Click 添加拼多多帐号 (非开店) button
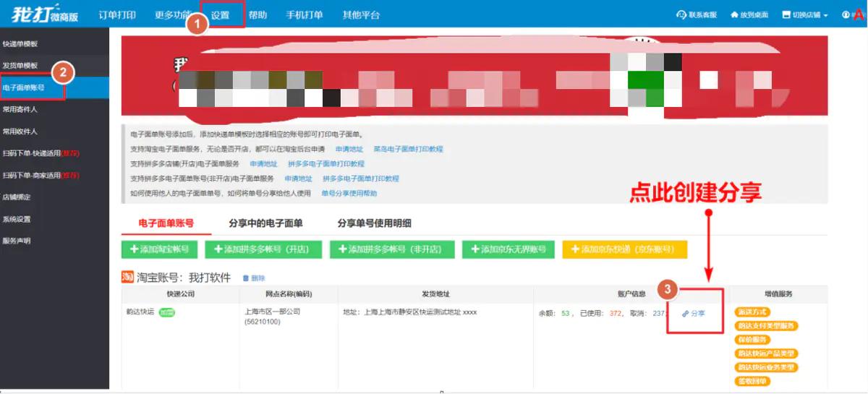 pyautogui.click(x=392, y=249)
